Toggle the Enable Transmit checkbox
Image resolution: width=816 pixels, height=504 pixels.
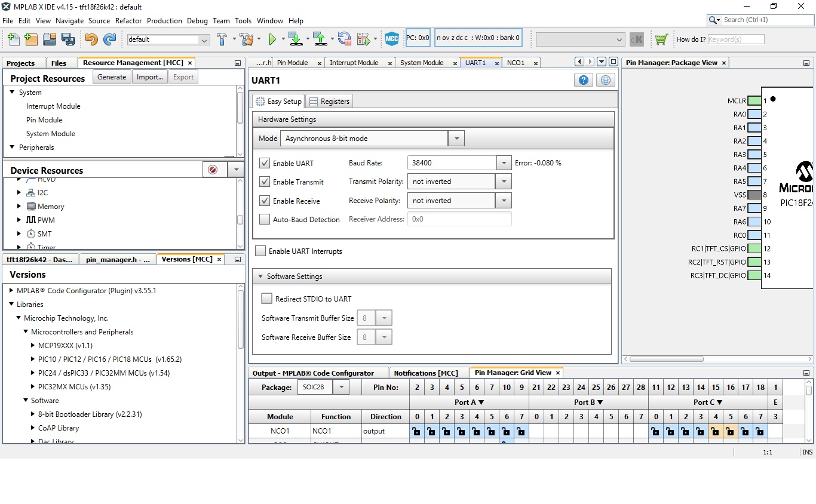tap(265, 182)
